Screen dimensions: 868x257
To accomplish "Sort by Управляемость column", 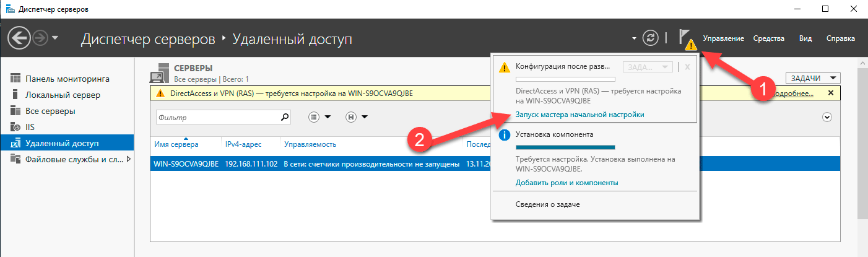I will 310,144.
